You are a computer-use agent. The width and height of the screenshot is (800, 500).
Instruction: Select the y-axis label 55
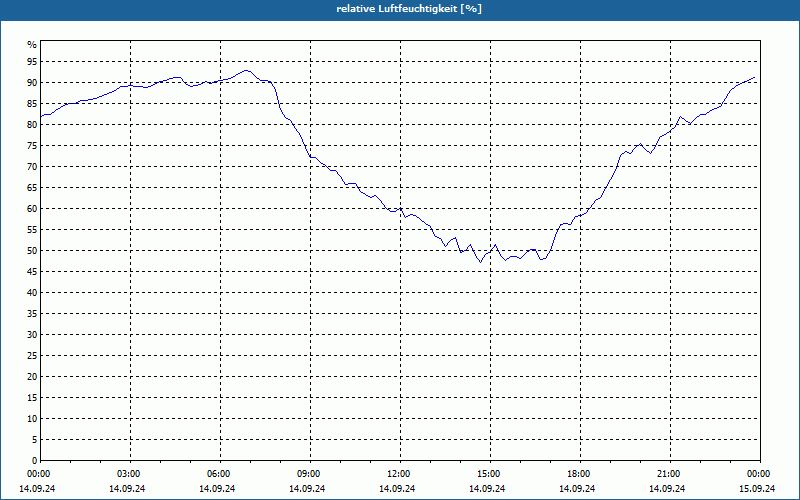click(x=32, y=230)
